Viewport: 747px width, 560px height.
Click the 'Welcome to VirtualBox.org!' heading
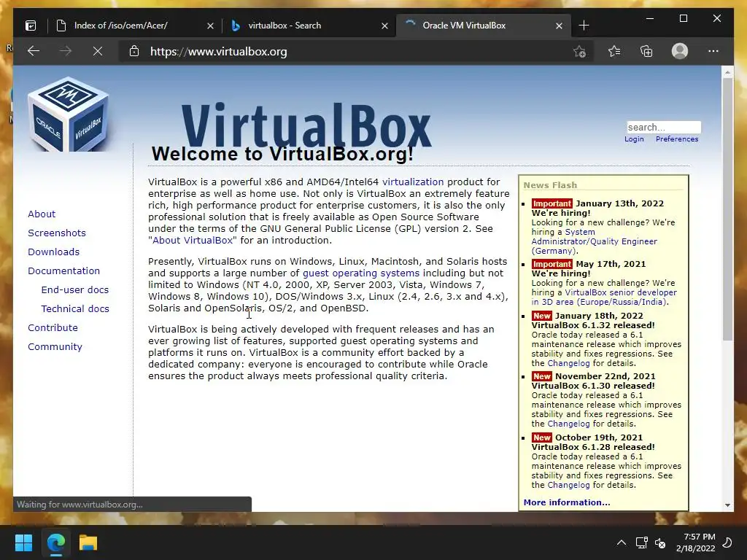[x=282, y=154]
